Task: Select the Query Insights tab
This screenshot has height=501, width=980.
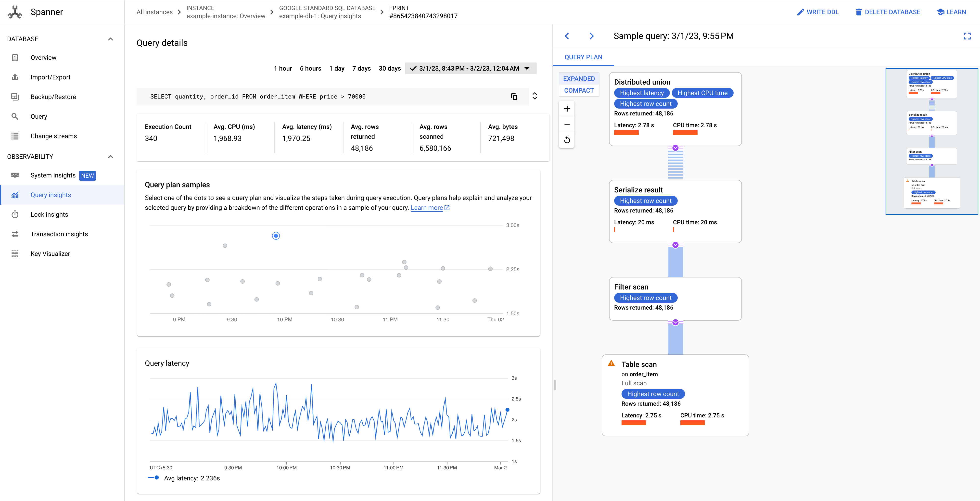Action: coord(51,195)
